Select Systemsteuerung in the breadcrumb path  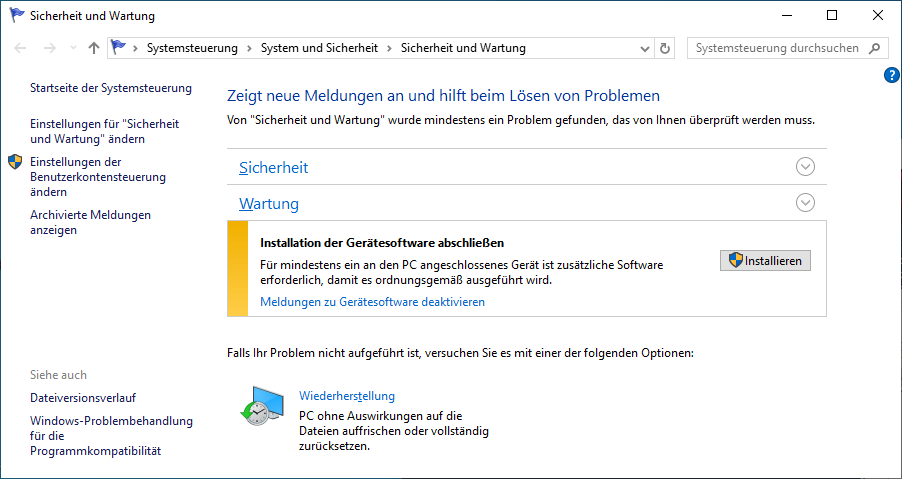pyautogui.click(x=192, y=48)
